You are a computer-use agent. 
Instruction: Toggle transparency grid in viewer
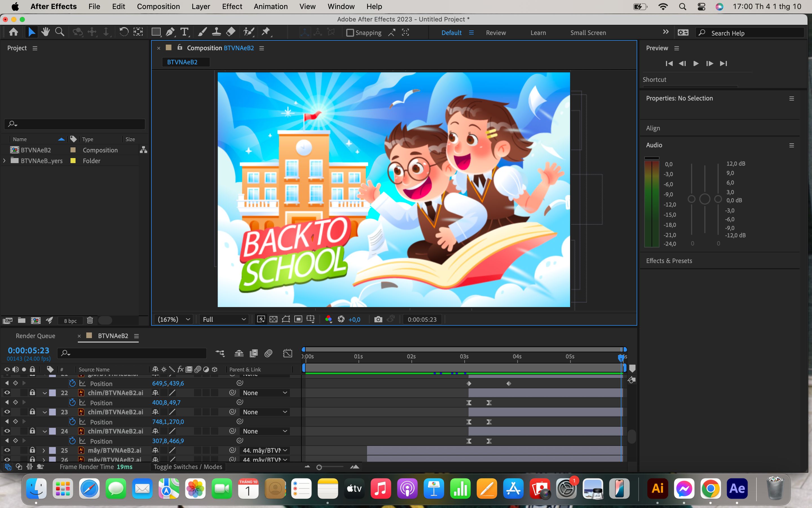coord(273,319)
